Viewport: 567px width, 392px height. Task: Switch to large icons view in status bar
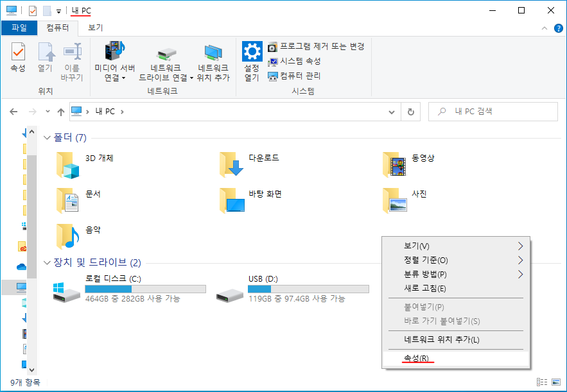[x=555, y=382]
